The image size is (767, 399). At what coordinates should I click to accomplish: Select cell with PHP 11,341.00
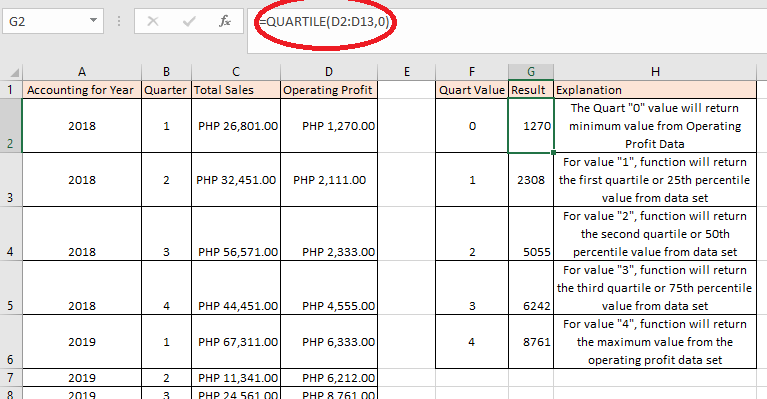coord(236,377)
